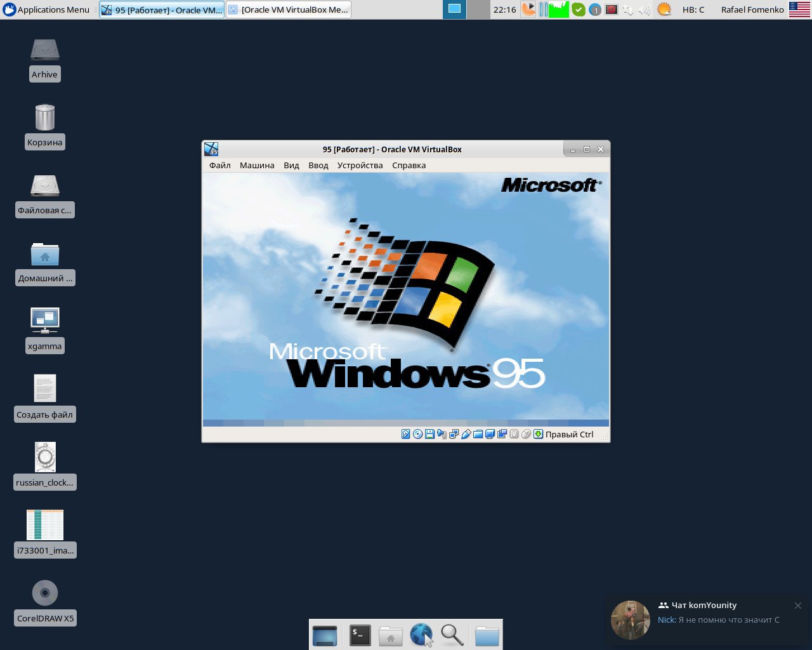Dismiss the Чат komYounity notification
The width and height of the screenshot is (812, 650).
798,606
